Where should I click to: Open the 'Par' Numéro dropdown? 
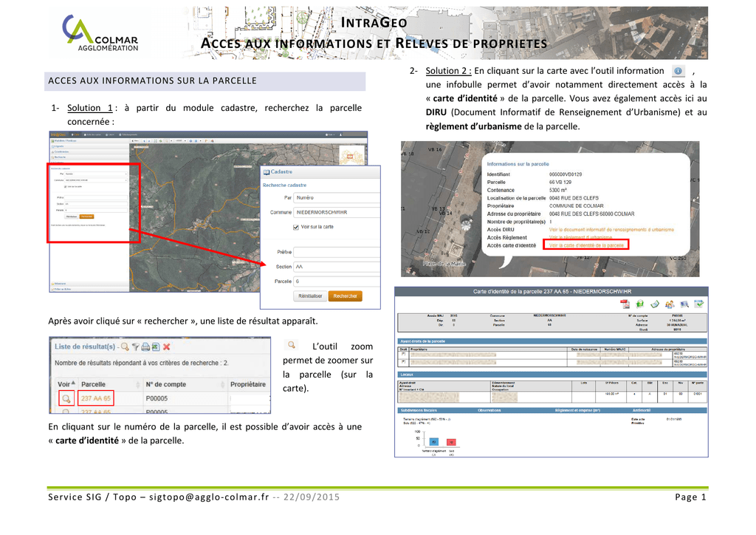click(336, 197)
